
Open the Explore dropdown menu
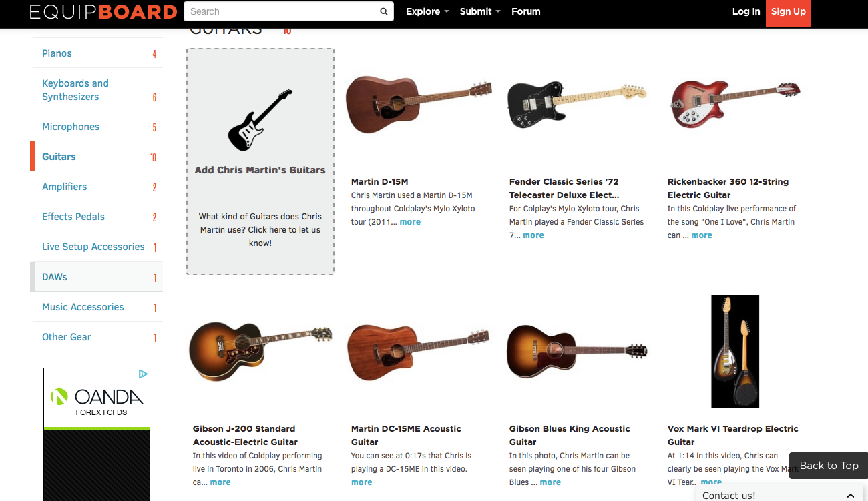coord(427,11)
